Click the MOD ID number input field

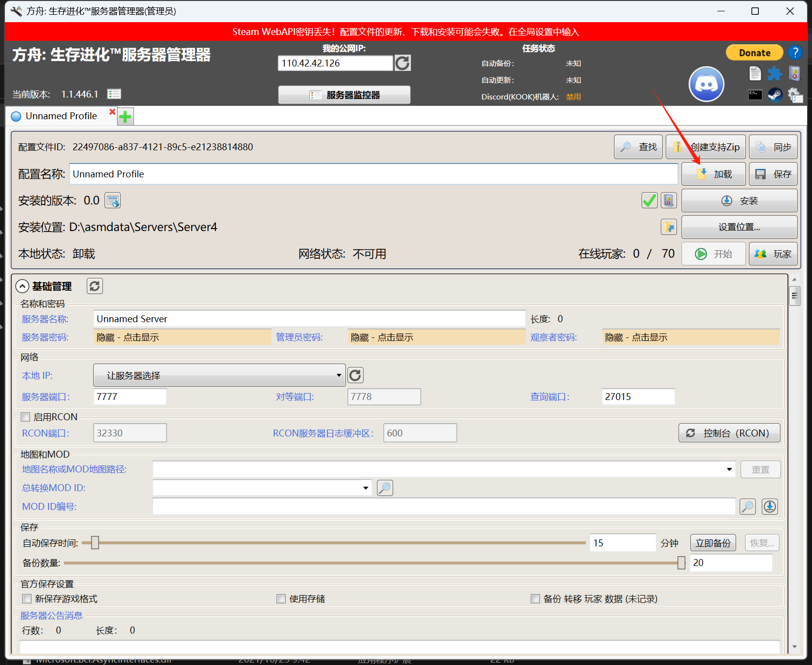(444, 506)
